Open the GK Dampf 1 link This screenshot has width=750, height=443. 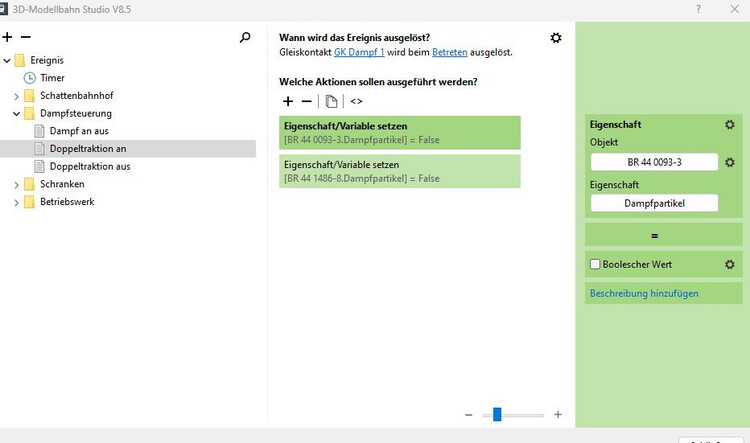[359, 51]
